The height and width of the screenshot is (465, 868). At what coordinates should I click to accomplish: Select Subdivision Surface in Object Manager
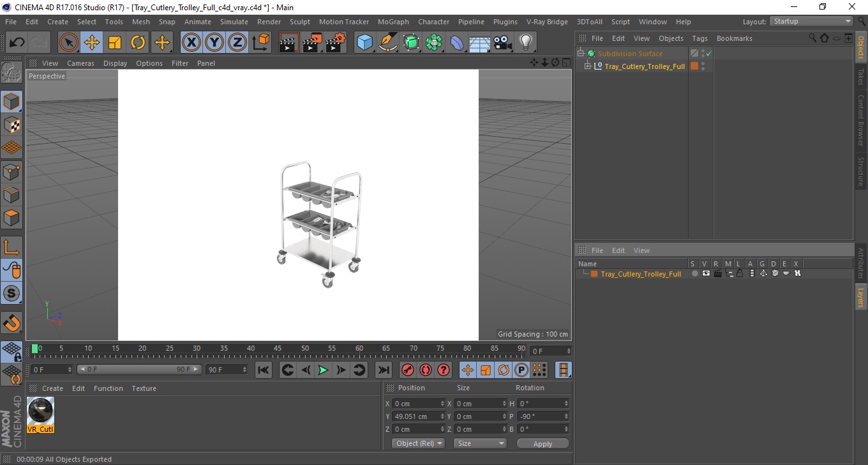pyautogui.click(x=630, y=54)
